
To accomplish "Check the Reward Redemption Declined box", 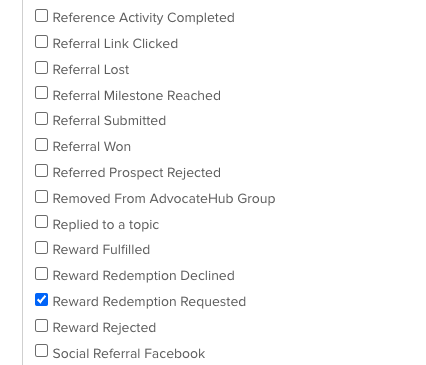I will coord(41,274).
